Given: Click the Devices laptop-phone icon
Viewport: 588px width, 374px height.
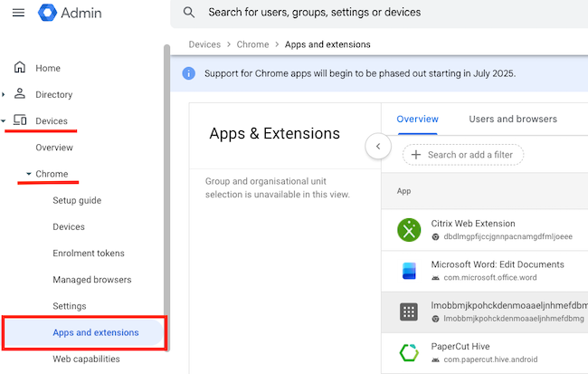Looking at the screenshot, I should coord(20,120).
